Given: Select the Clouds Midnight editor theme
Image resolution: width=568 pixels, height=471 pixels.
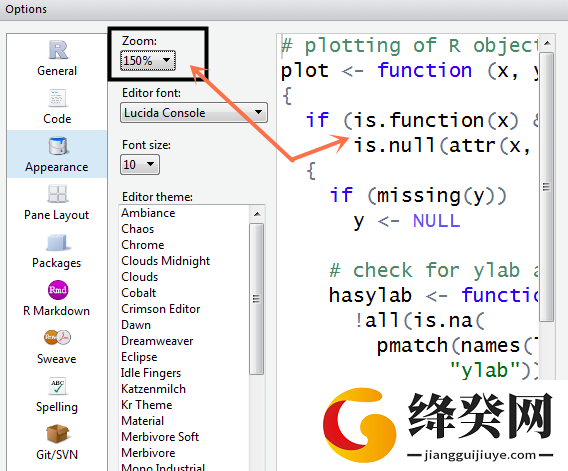Looking at the screenshot, I should (x=166, y=261).
